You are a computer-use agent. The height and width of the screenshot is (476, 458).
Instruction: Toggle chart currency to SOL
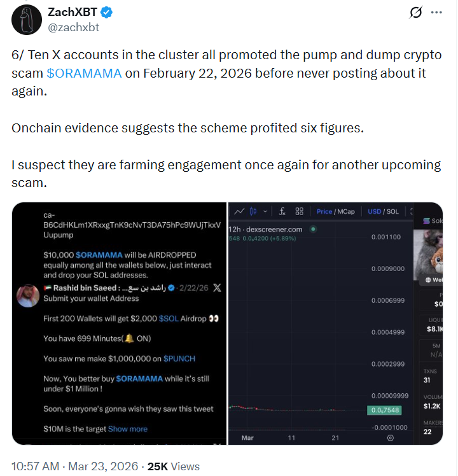click(x=392, y=211)
